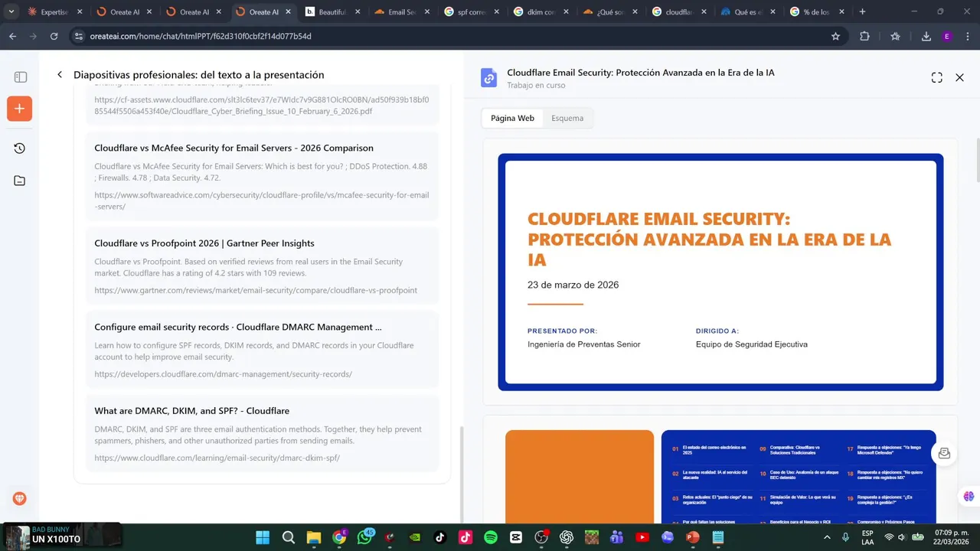Open the developers.cloudflare.com dmarc-management link
The image size is (980, 551).
(x=223, y=374)
